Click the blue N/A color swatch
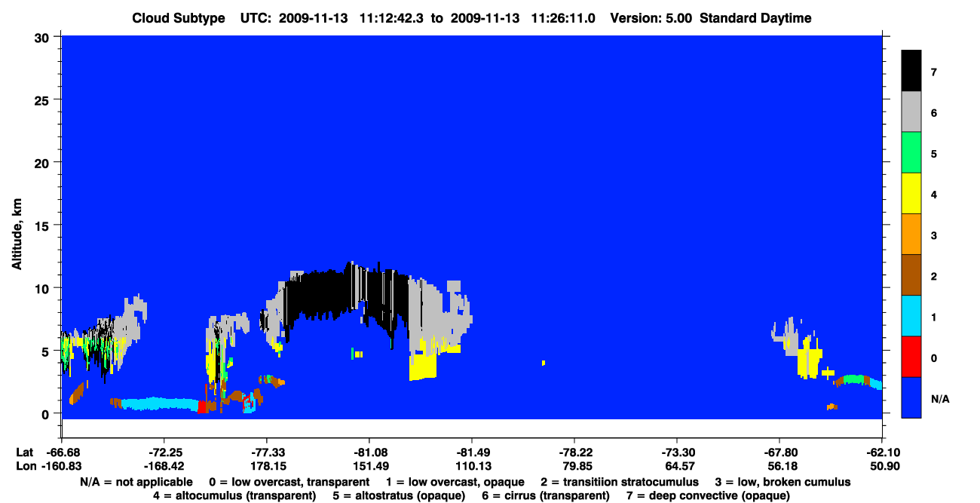Viewport: 980px width, 503px height. [x=911, y=397]
